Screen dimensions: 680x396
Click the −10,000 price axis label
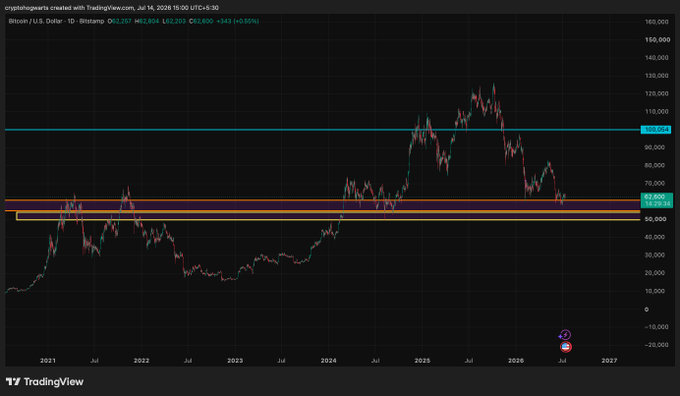[656, 327]
